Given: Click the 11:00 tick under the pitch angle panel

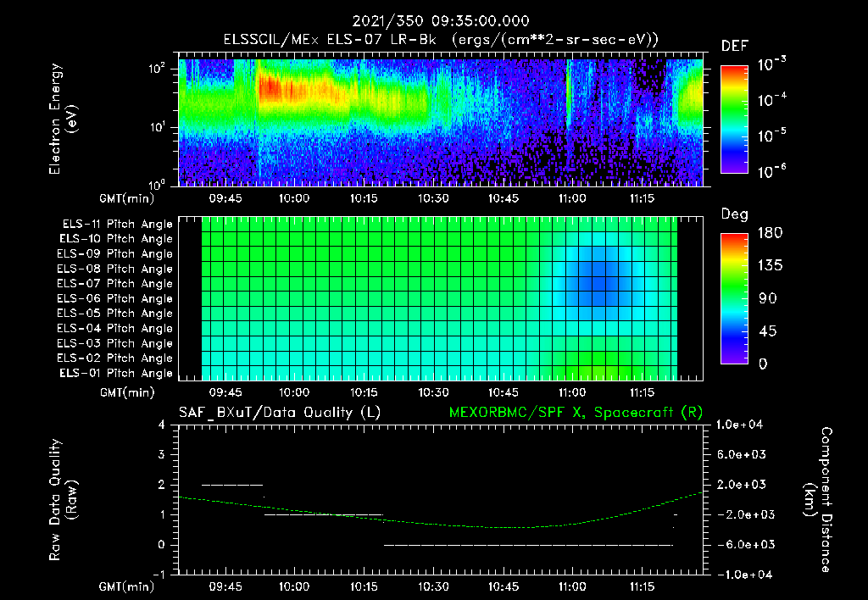Looking at the screenshot, I should click(x=572, y=392).
